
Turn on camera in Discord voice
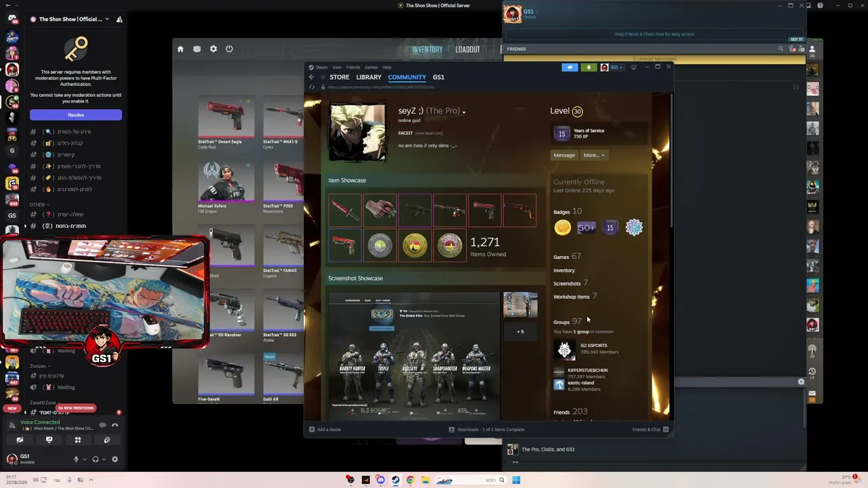(x=20, y=441)
